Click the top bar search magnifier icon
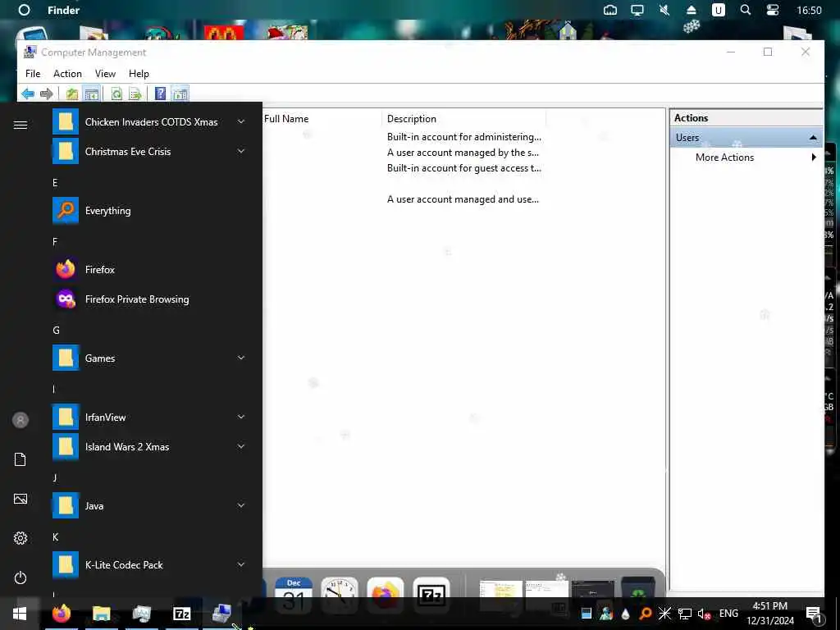The image size is (840, 630). pos(745,10)
